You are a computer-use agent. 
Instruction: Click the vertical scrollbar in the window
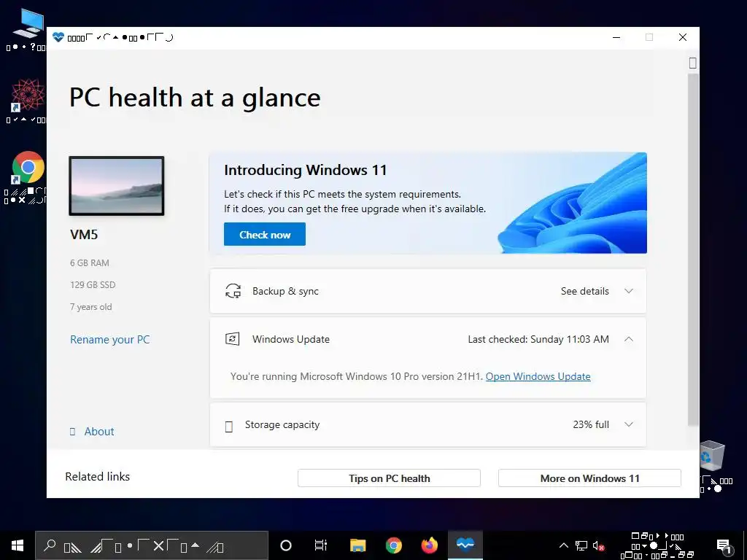click(x=693, y=249)
